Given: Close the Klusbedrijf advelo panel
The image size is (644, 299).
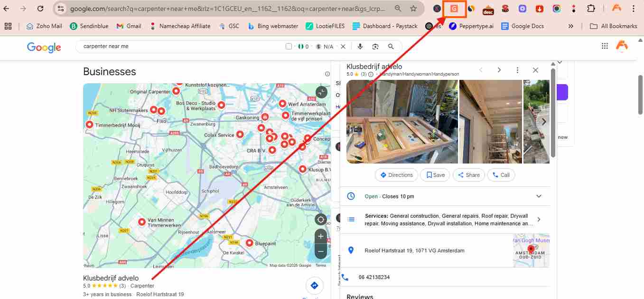Looking at the screenshot, I should pyautogui.click(x=536, y=70).
